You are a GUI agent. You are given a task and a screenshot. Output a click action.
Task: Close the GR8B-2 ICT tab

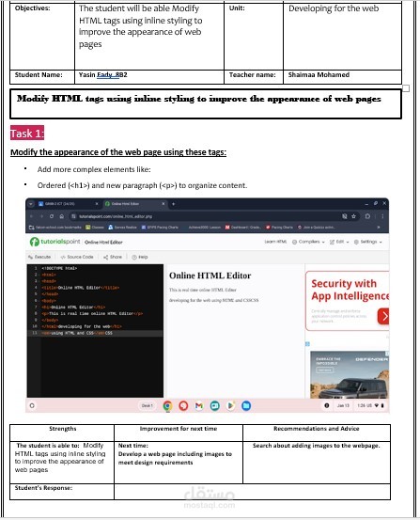[x=97, y=204]
